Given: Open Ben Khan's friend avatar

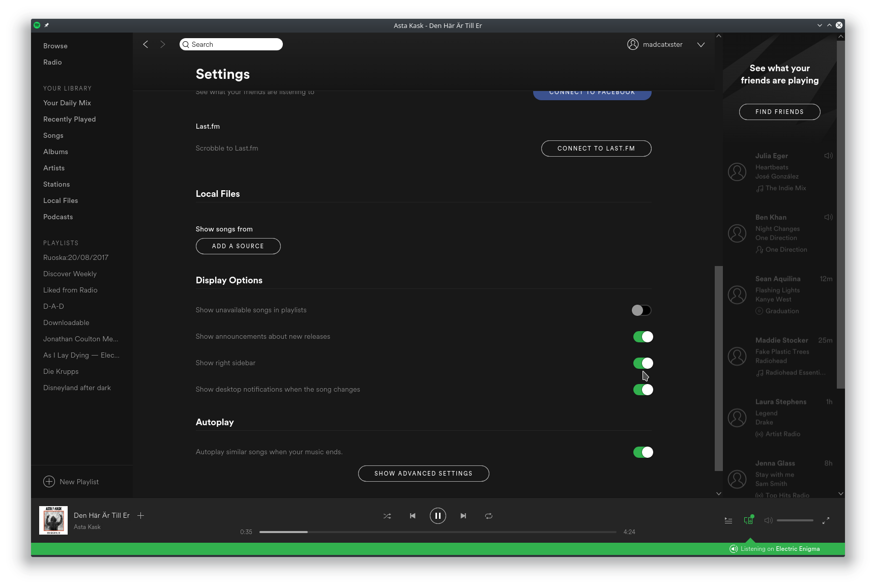Looking at the screenshot, I should tap(737, 233).
